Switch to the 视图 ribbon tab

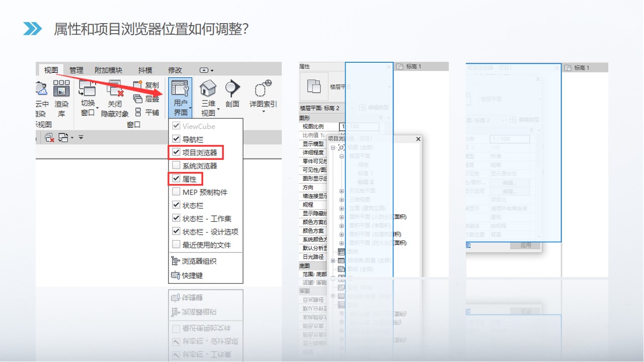51,70
